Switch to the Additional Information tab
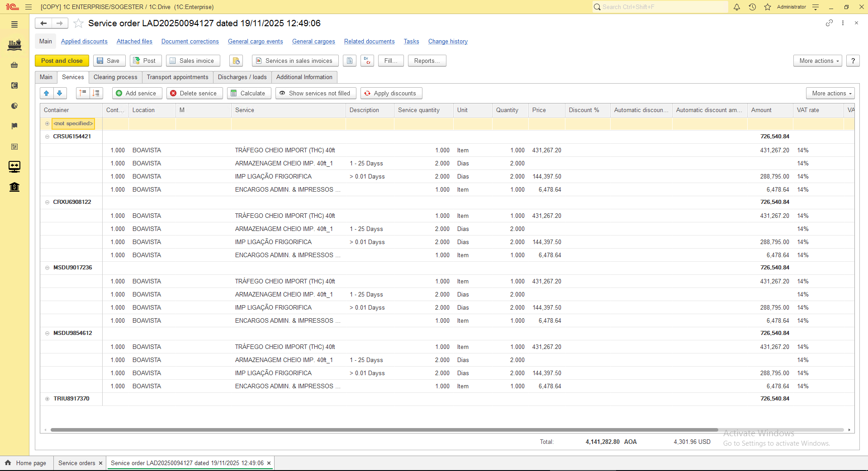Image resolution: width=868 pixels, height=471 pixels. [x=304, y=77]
